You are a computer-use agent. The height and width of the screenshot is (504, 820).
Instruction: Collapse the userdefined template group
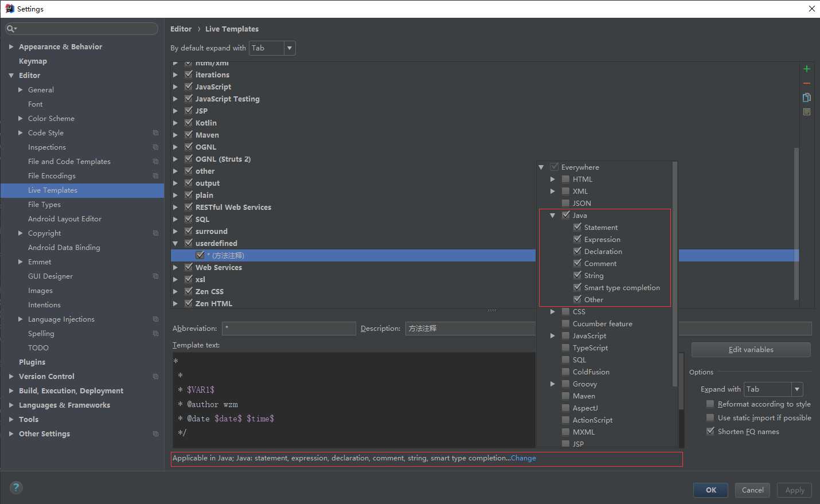tap(175, 244)
